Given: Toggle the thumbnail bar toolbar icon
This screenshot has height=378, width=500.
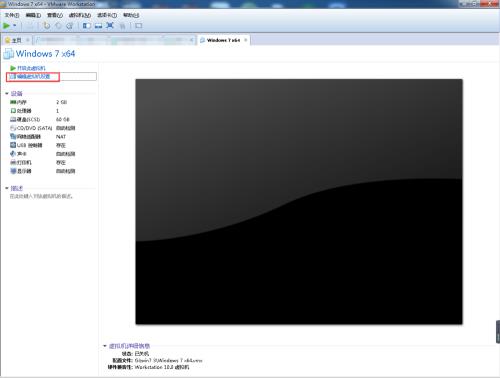Looking at the screenshot, I should (x=98, y=26).
